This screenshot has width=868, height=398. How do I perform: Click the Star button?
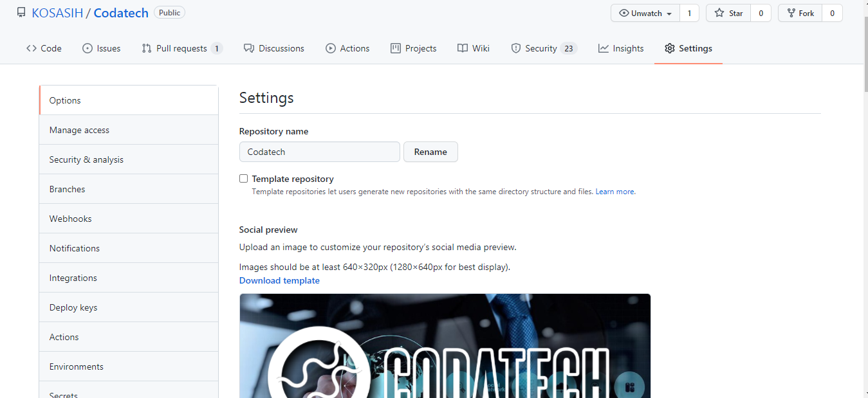tap(728, 13)
